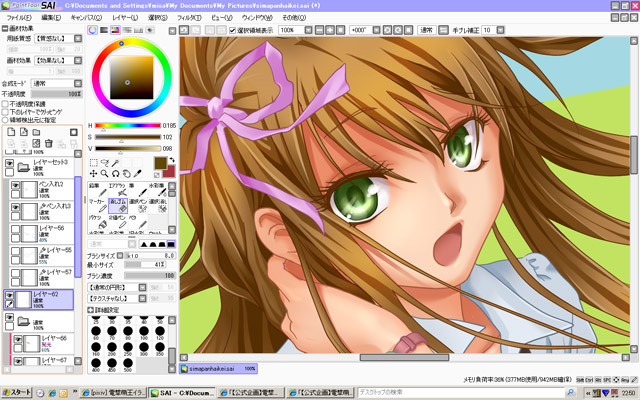Choose the 鉛筆 pencil brush
The image size is (640, 400).
pyautogui.click(x=98, y=190)
